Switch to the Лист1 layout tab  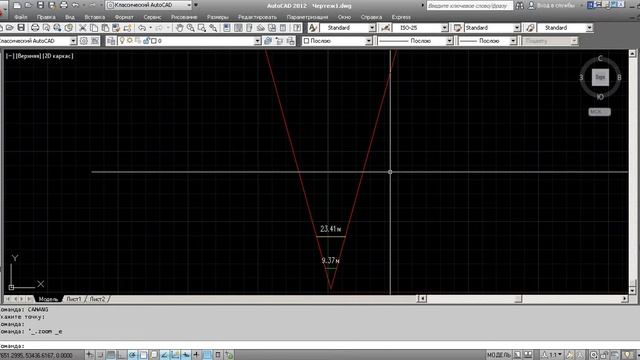(74, 299)
